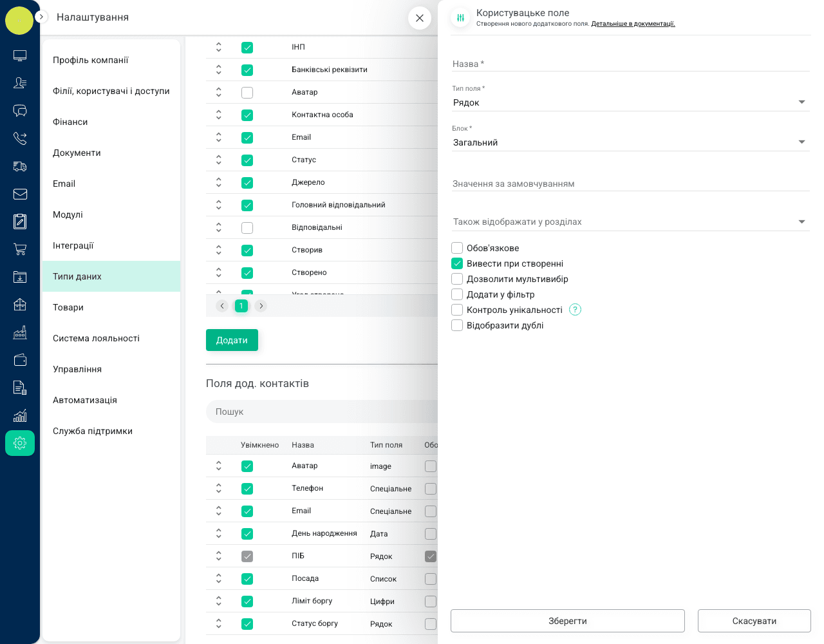The image size is (824, 644).
Task: Go to next page in field list pagination
Action: (x=261, y=306)
